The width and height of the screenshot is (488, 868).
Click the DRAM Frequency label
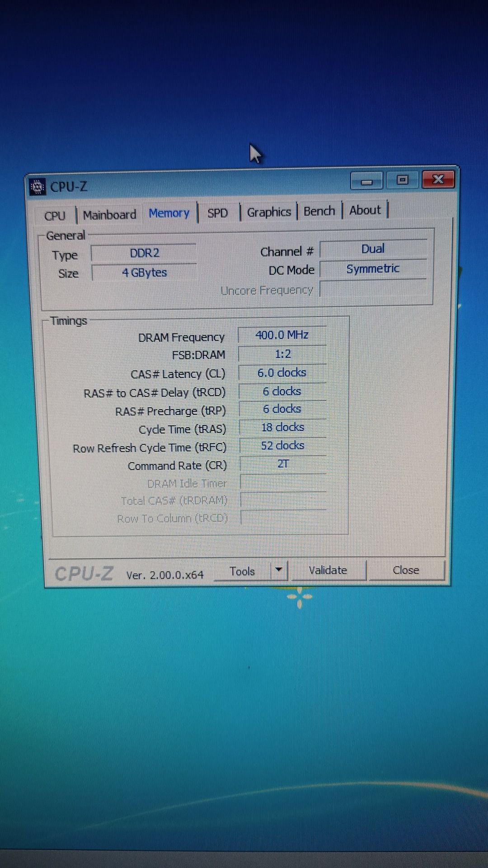(x=181, y=338)
